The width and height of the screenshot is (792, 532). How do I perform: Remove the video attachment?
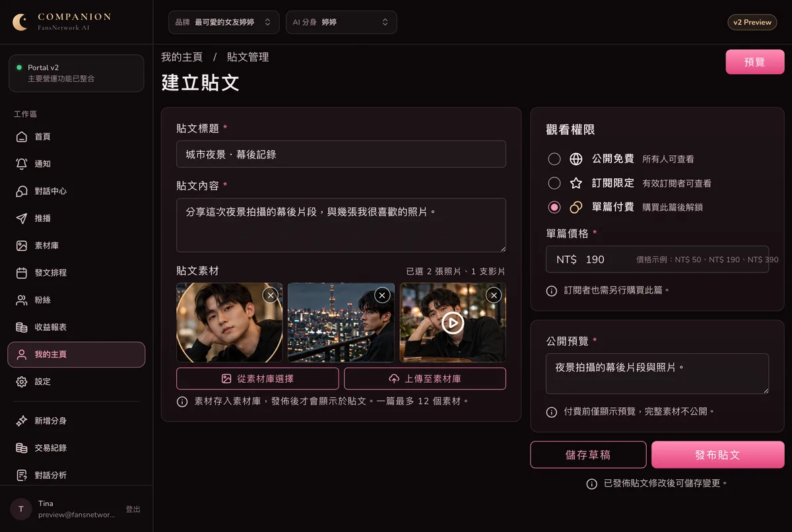point(494,295)
